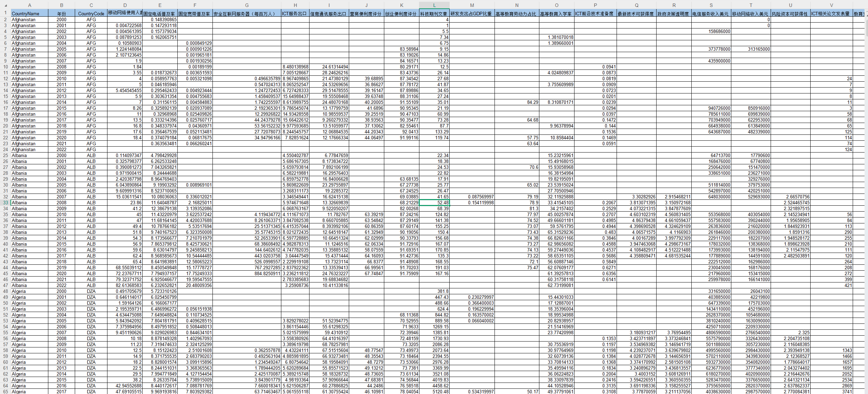Select row header 1

coord(5,13)
